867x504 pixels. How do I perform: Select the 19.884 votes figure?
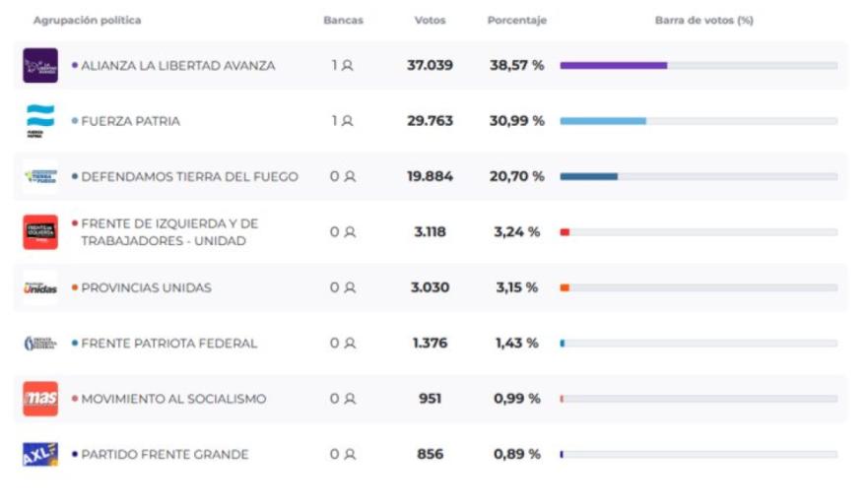click(430, 177)
